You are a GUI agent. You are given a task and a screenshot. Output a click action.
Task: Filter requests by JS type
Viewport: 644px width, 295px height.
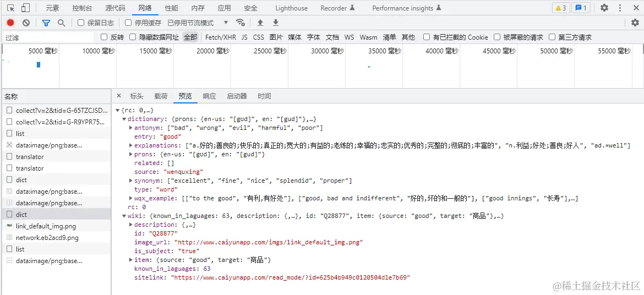(x=244, y=37)
